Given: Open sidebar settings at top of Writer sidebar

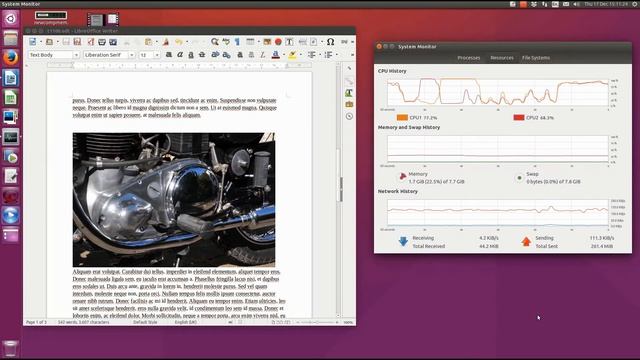Looking at the screenshot, I should [349, 68].
